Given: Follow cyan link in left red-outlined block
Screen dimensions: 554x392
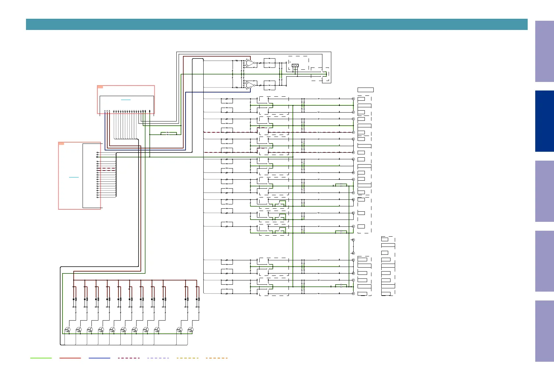Looking at the screenshot, I should [74, 177].
